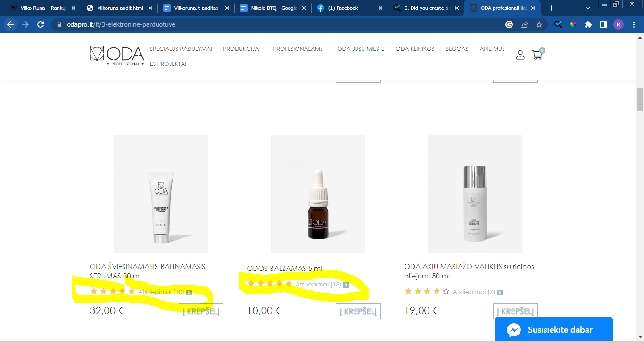The width and height of the screenshot is (644, 343).
Task: Open ODA ŠVIESINAMASIS-BALINAMASIS SERUMAS product title
Action: pyautogui.click(x=147, y=271)
